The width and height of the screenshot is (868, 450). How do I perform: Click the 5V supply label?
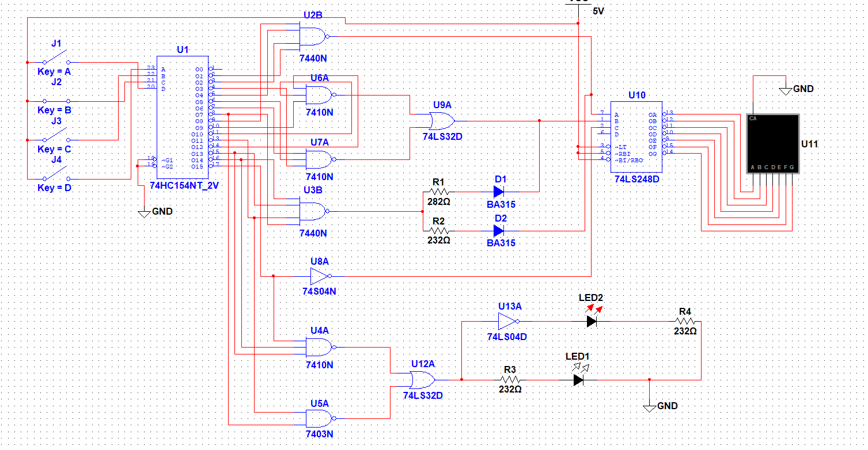pyautogui.click(x=598, y=11)
